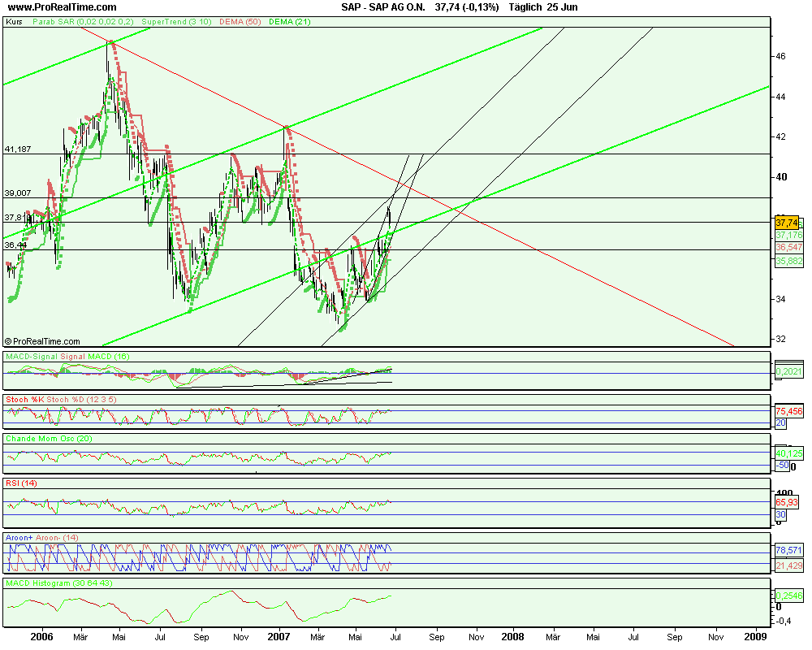Screen dimensions: 812x650
Task: Click the ©ProRealTime.com watermark in price chart
Action: click(x=43, y=341)
